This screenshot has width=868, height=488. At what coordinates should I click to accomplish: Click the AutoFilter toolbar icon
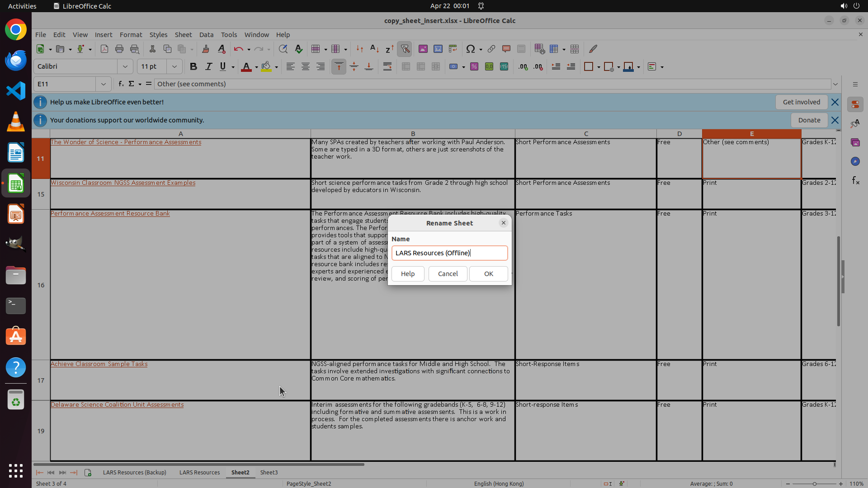[x=405, y=49]
